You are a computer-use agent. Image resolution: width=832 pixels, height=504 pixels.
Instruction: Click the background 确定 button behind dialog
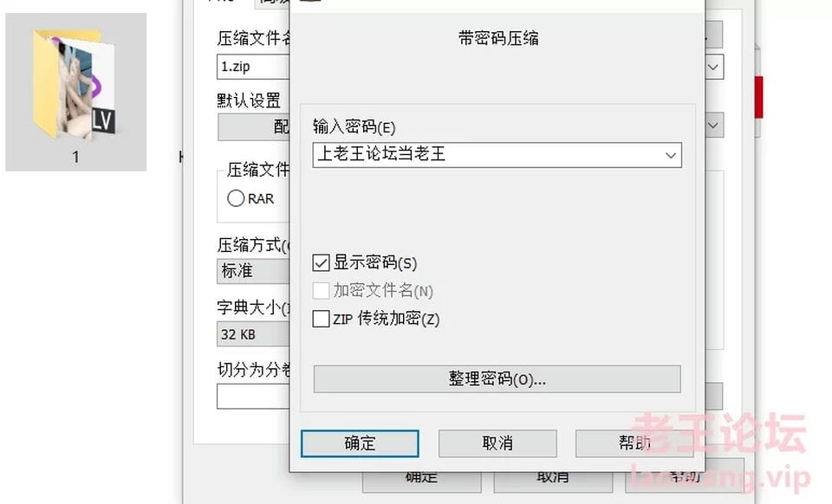[x=422, y=481]
